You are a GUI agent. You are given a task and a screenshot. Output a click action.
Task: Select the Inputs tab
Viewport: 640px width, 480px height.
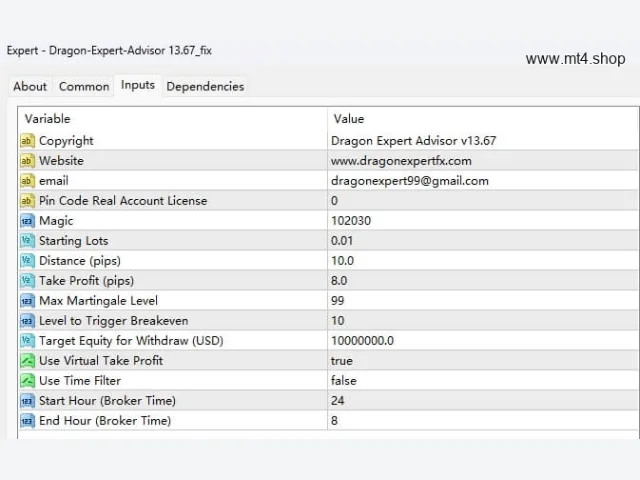tap(138, 85)
